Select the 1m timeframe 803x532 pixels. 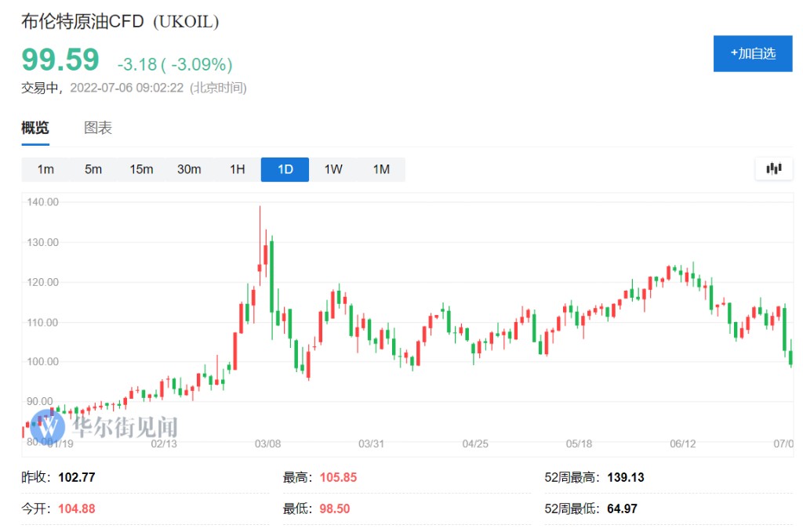(x=45, y=169)
